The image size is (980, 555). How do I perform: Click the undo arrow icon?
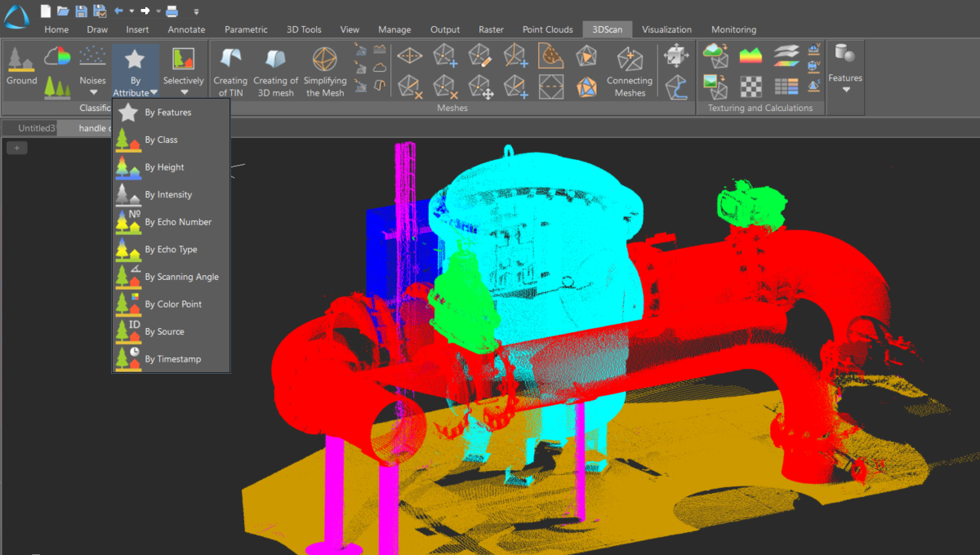pyautogui.click(x=119, y=11)
